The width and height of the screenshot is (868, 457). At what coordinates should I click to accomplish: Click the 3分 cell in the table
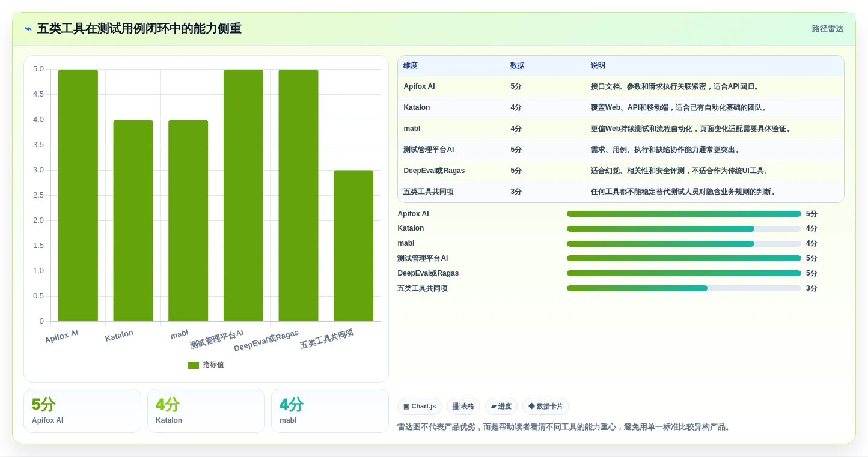tap(516, 192)
